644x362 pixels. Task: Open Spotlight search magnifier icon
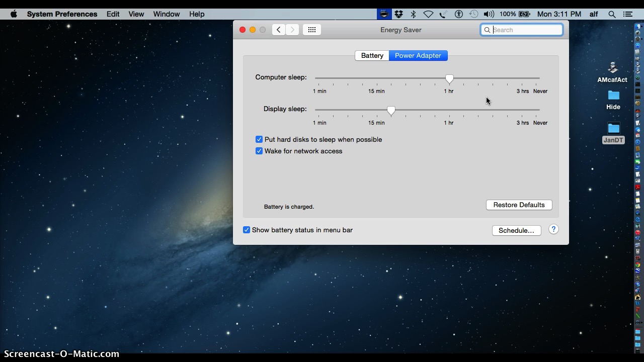click(612, 14)
